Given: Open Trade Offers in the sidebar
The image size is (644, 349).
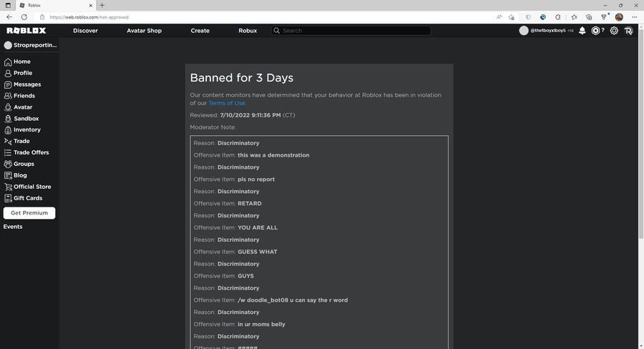Looking at the screenshot, I should coord(26,152).
